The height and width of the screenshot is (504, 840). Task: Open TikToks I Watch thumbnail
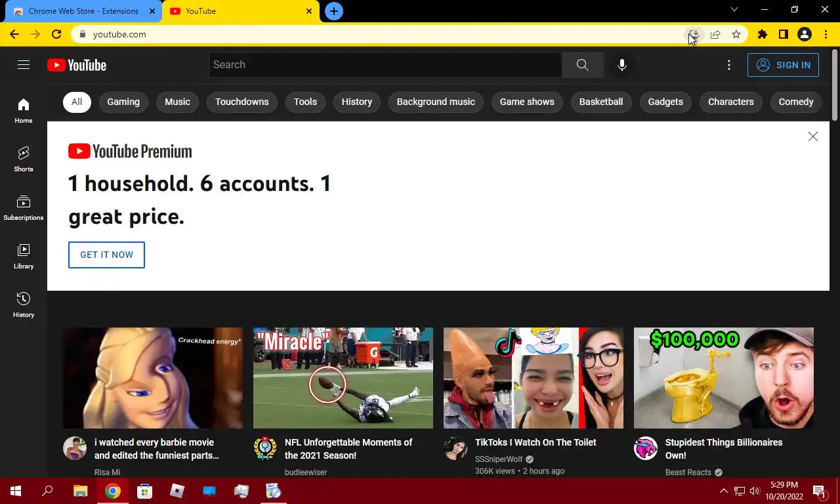534,378
